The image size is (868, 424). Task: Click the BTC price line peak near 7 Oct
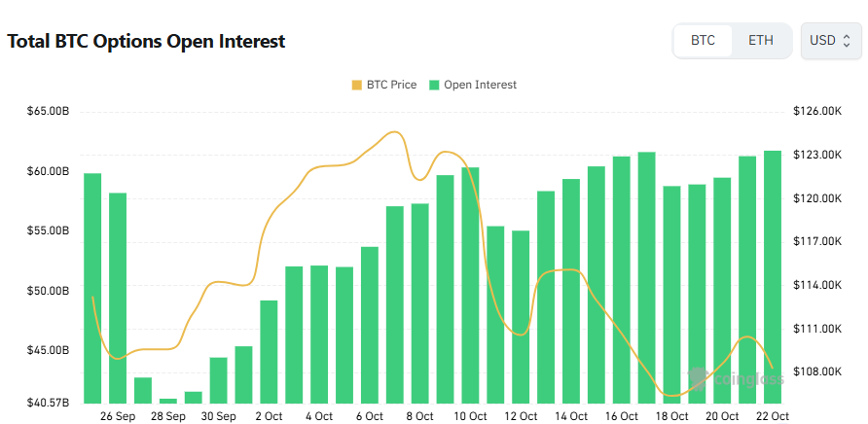(x=394, y=132)
